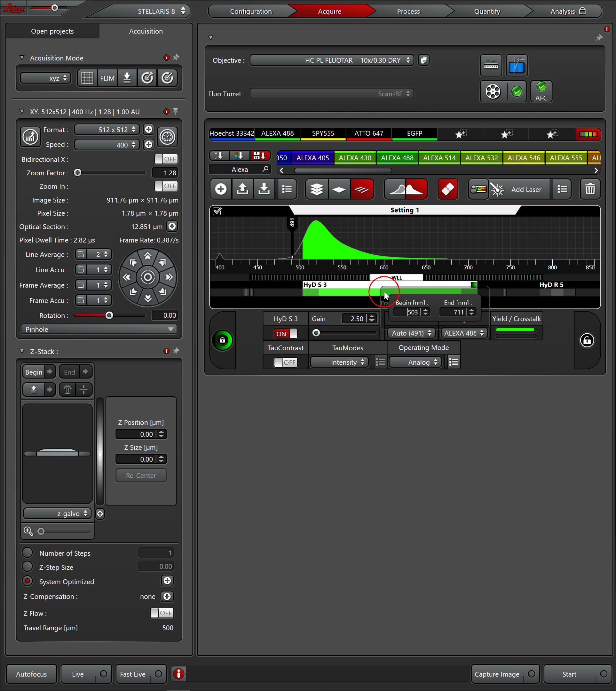This screenshot has width=616, height=691.
Task: Click the red info icon in bottom bar
Action: click(179, 674)
